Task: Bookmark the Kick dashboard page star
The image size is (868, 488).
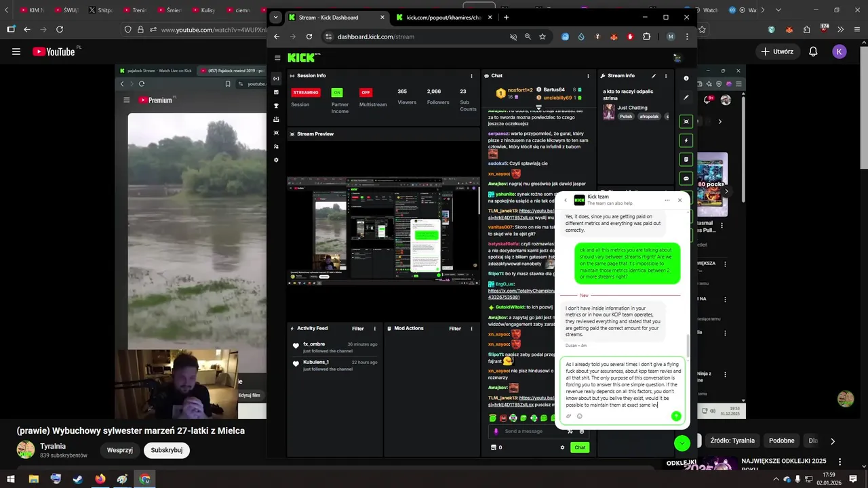Action: pos(542,37)
